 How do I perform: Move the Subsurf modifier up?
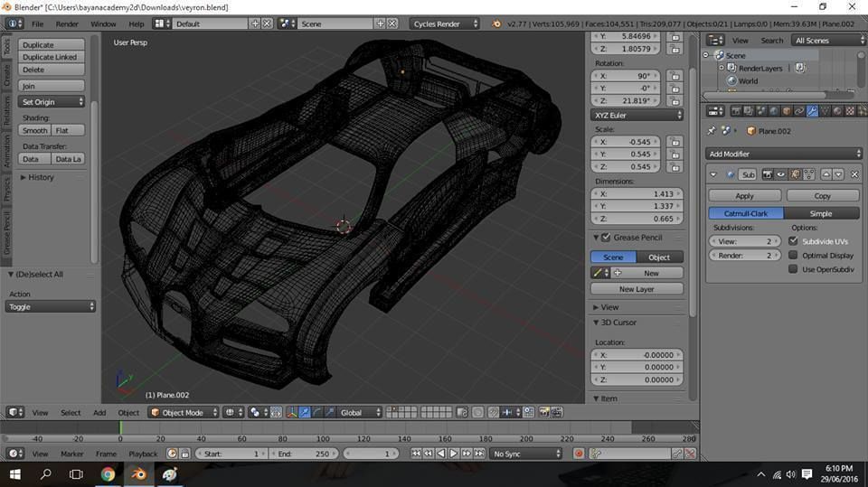(826, 174)
